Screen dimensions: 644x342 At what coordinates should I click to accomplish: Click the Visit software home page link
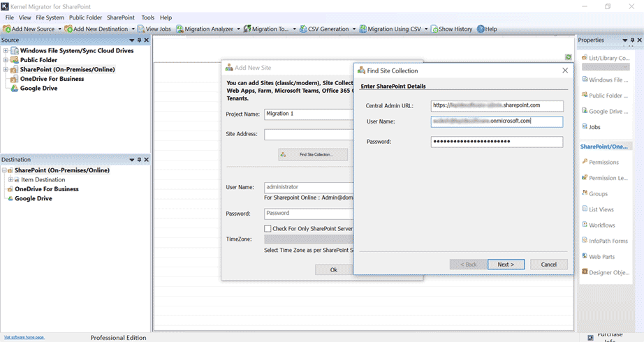point(24,338)
